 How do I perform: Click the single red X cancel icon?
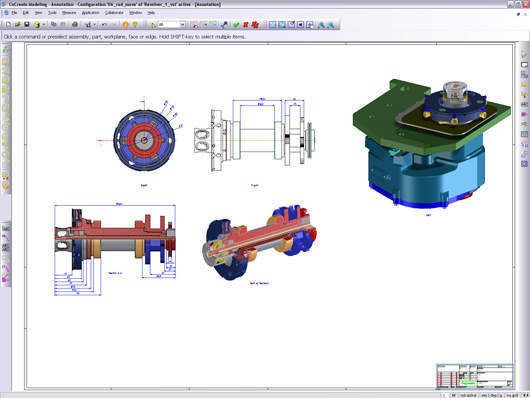pyautogui.click(x=246, y=25)
